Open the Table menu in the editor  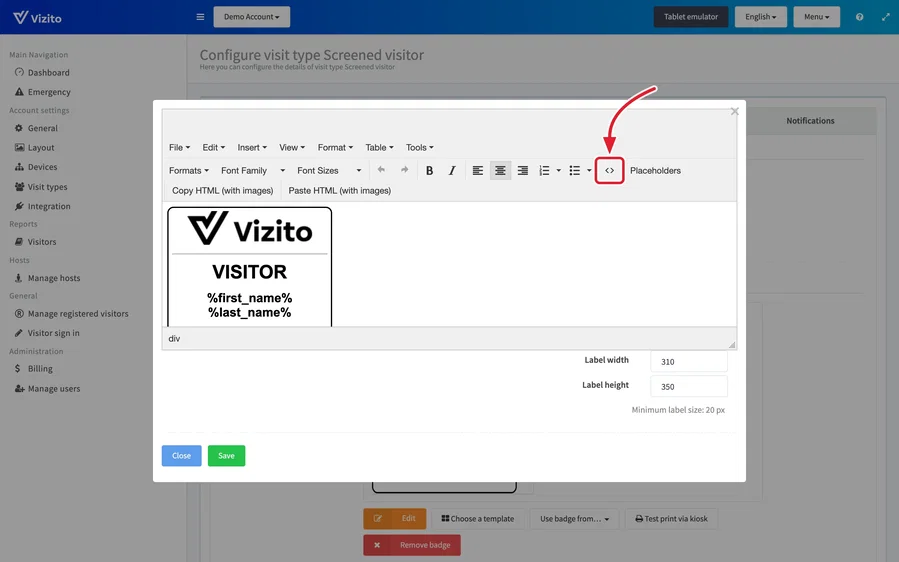click(379, 147)
